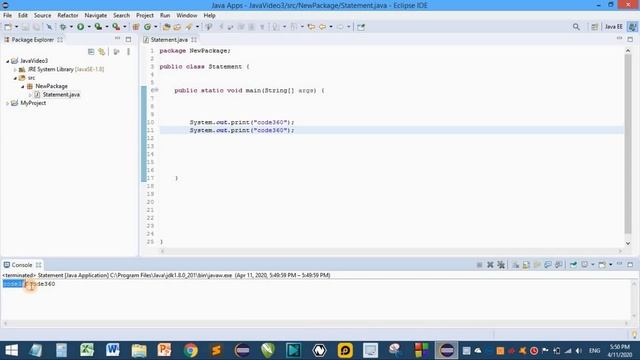Click the Search flashlight toolbar icon
Viewport: 640px width, 360px height.
189,27
